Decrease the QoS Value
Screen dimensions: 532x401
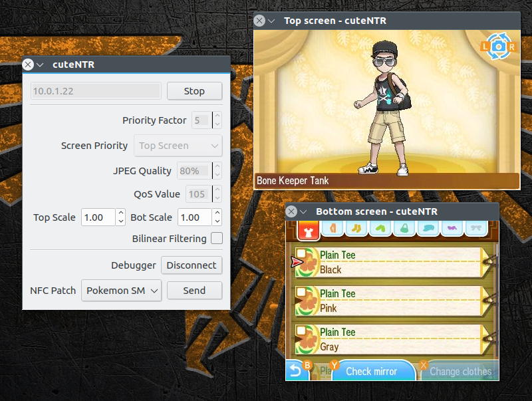pyautogui.click(x=217, y=198)
